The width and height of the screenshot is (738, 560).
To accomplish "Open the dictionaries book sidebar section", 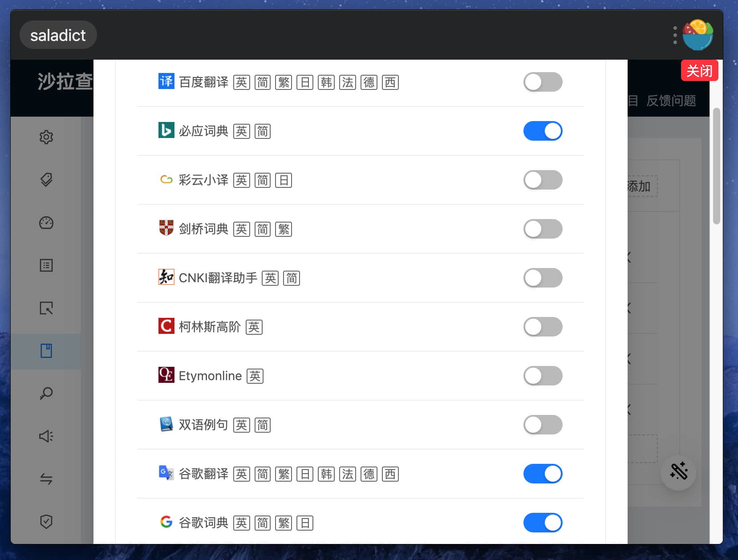I will 46,351.
